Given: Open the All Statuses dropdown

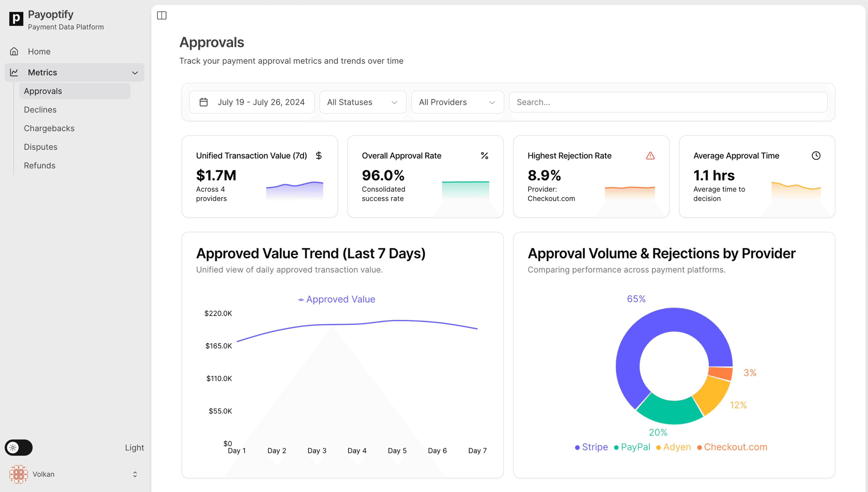Looking at the screenshot, I should pyautogui.click(x=362, y=102).
